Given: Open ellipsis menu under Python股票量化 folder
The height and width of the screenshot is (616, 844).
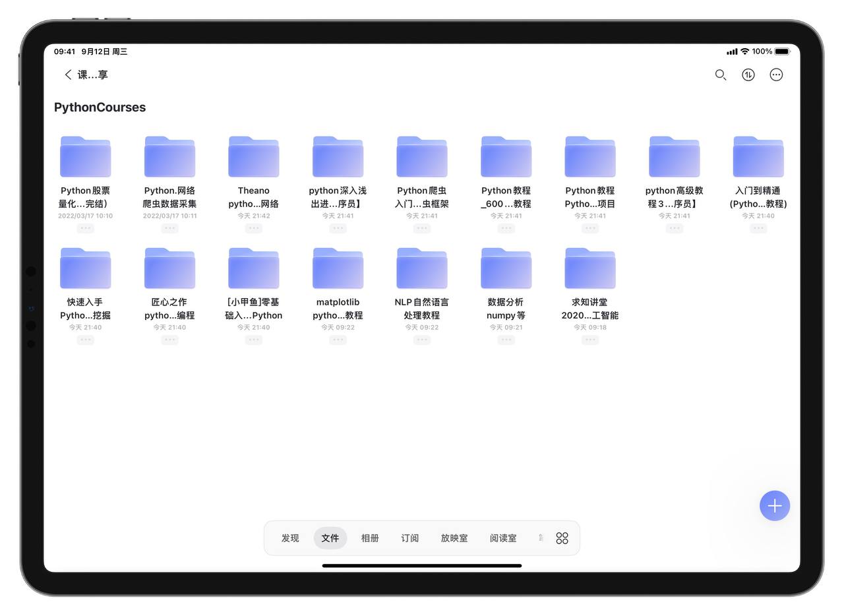Looking at the screenshot, I should pos(85,228).
